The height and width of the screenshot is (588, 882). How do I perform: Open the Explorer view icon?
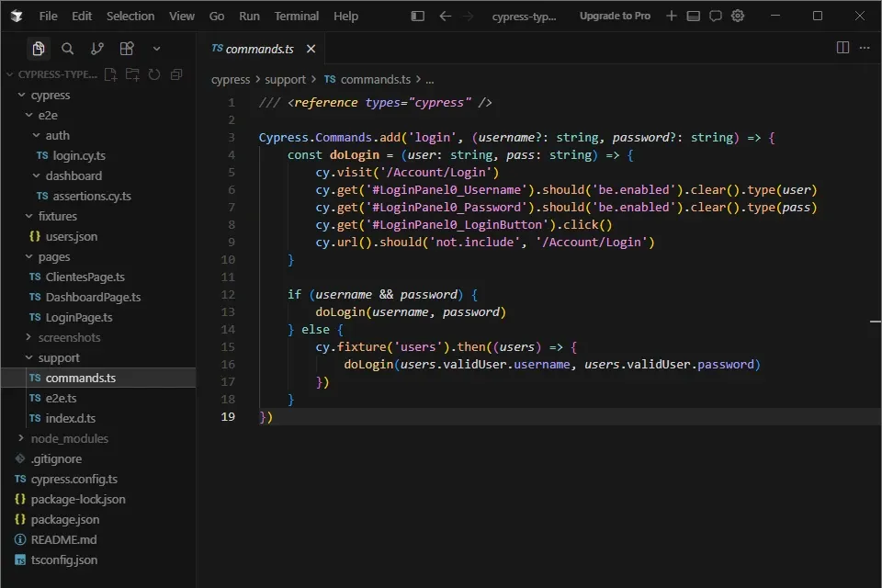point(39,49)
